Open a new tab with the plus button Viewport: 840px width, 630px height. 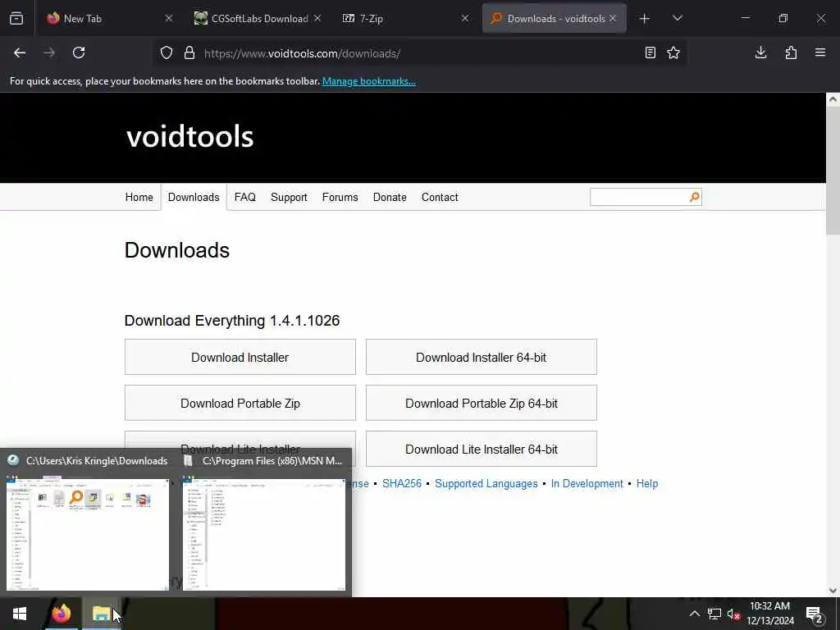click(645, 19)
